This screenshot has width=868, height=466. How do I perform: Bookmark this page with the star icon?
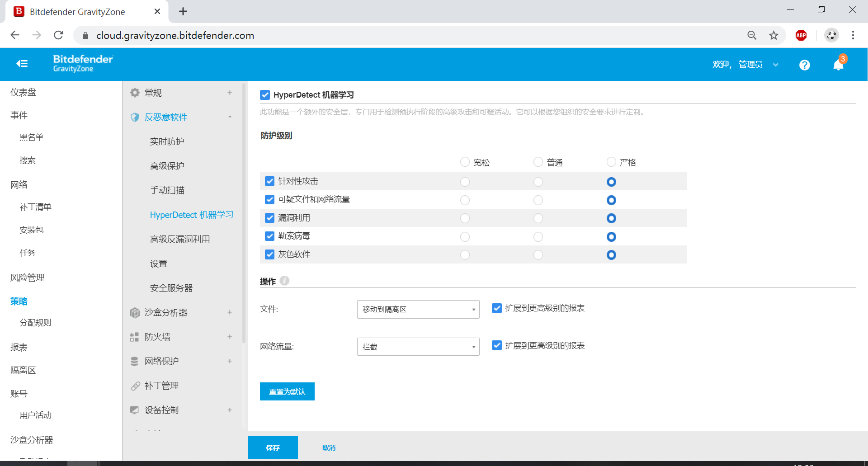[774, 35]
